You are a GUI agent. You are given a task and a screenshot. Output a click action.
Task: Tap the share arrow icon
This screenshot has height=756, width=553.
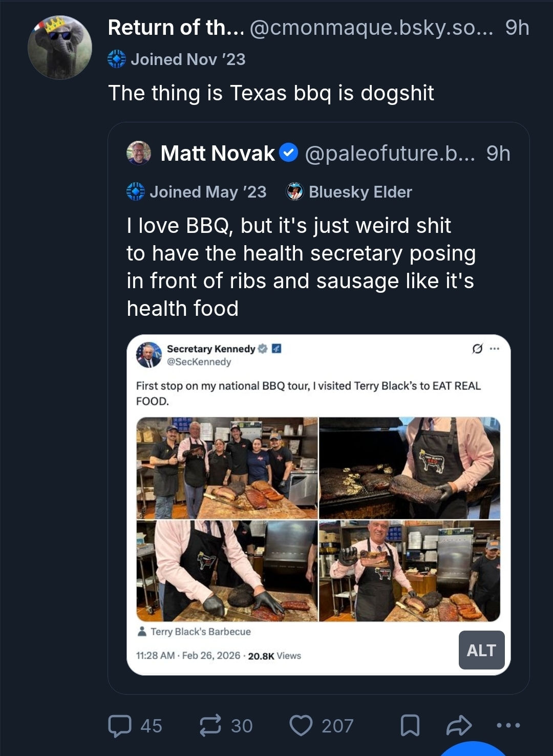pyautogui.click(x=459, y=725)
